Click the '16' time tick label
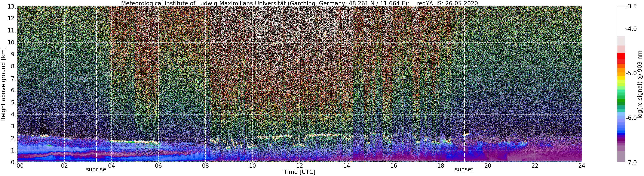The image size is (644, 176). tap(393, 166)
